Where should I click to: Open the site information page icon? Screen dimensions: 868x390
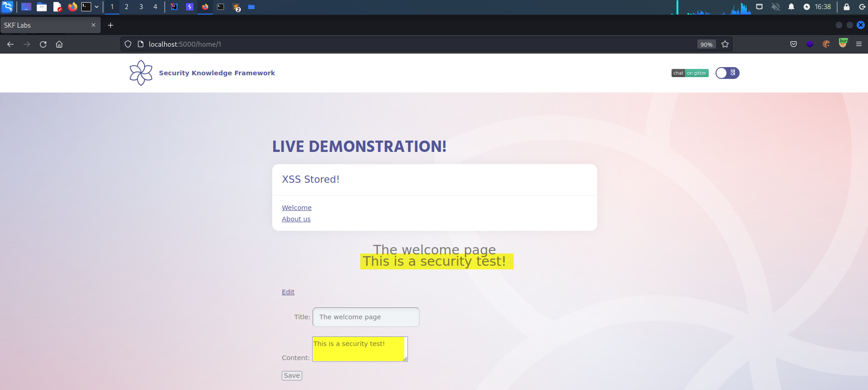click(141, 44)
